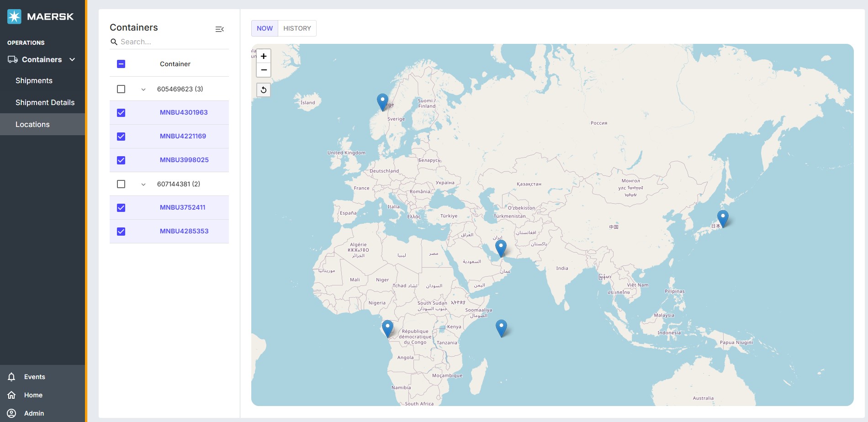The height and width of the screenshot is (422, 868).
Task: Go to Home via house icon
Action: pos(12,395)
